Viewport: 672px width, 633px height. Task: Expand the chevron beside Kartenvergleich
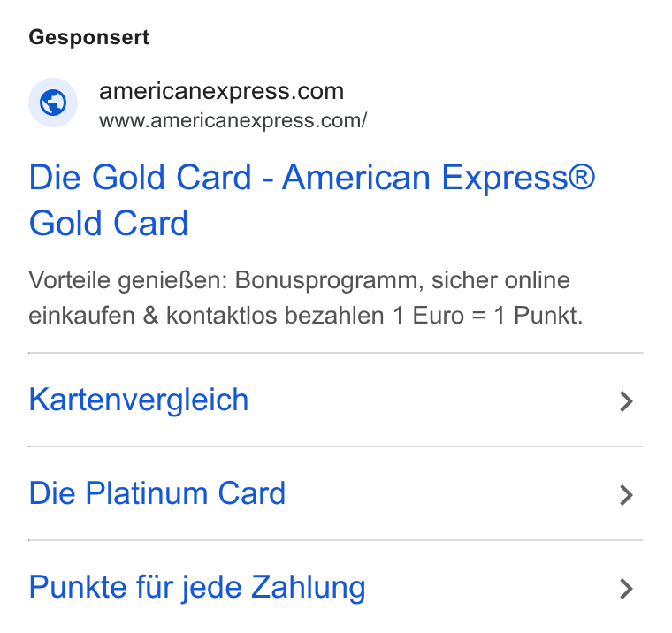(x=626, y=401)
